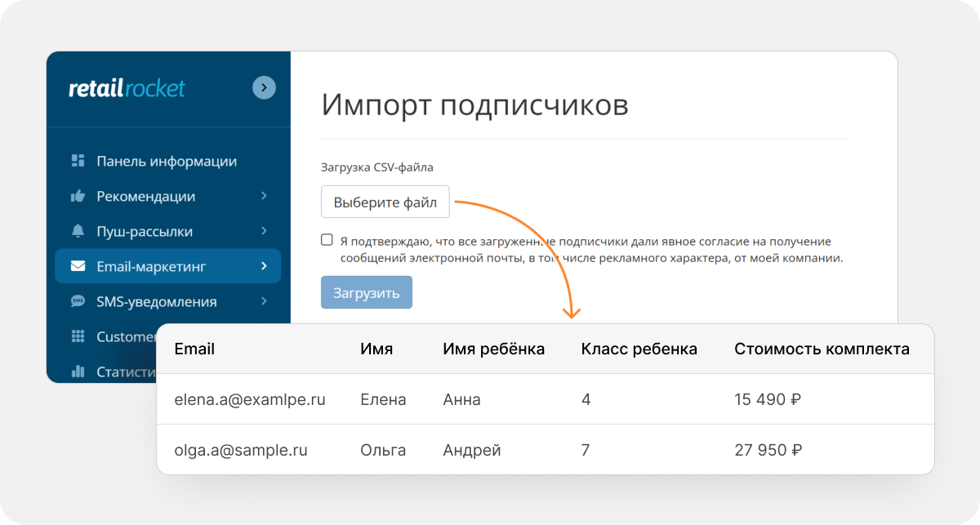Click the grid icon beside Customer
980x525 pixels.
(x=78, y=336)
